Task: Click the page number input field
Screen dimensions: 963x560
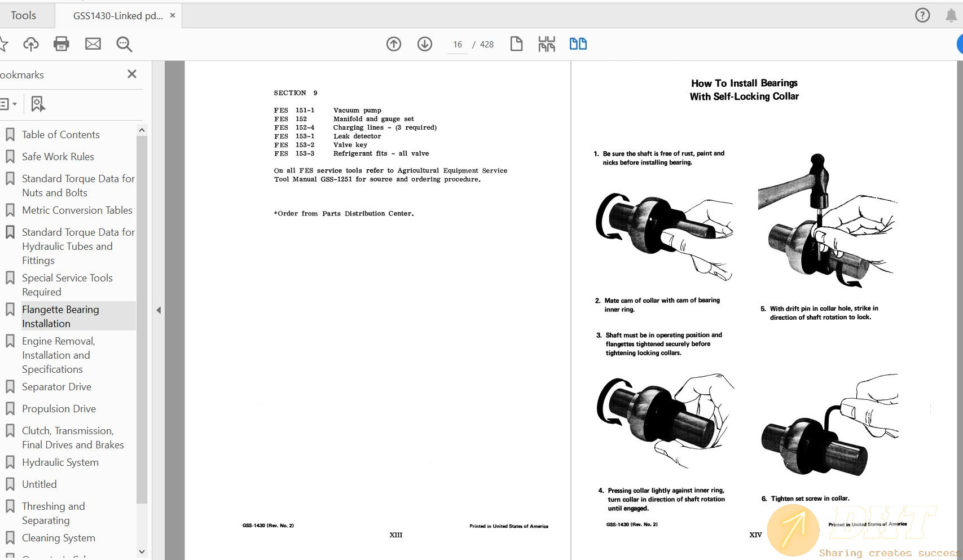Action: (x=457, y=45)
